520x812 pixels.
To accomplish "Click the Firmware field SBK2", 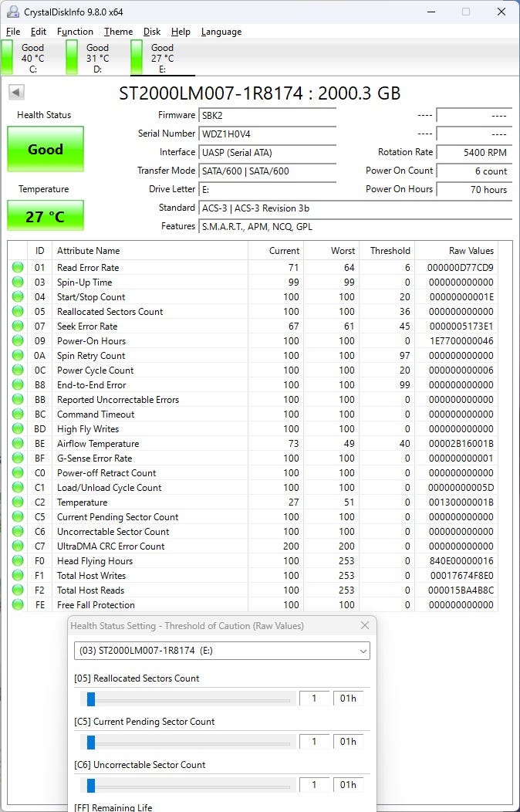I will (268, 115).
